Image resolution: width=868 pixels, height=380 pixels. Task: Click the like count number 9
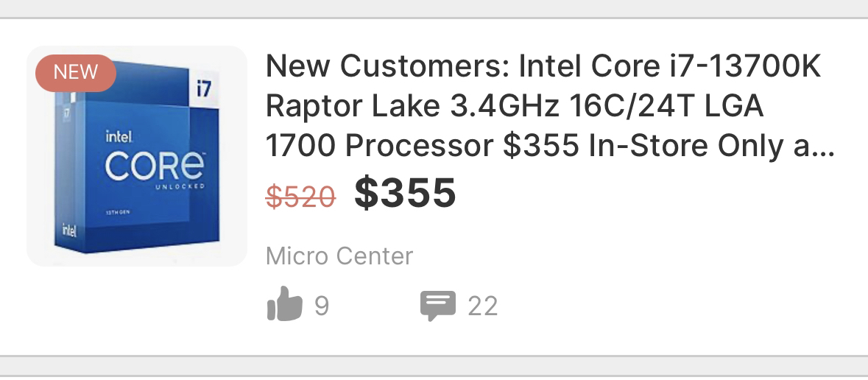point(322,306)
